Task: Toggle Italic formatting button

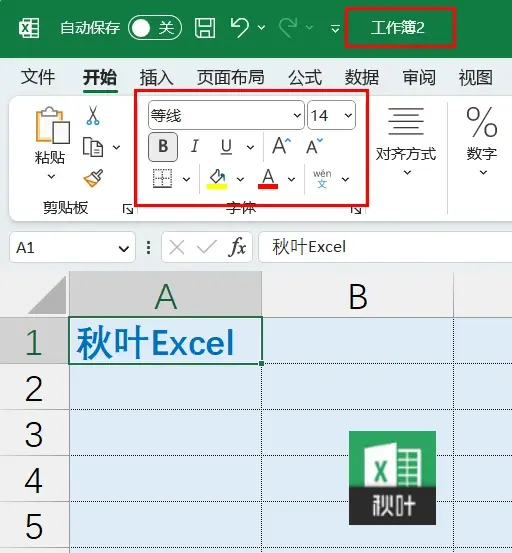Action: point(195,147)
